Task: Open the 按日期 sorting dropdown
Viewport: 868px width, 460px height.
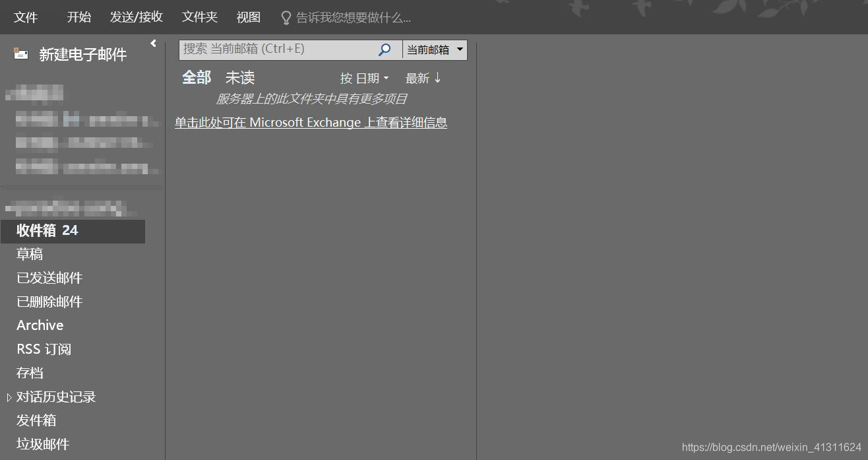Action: [363, 77]
